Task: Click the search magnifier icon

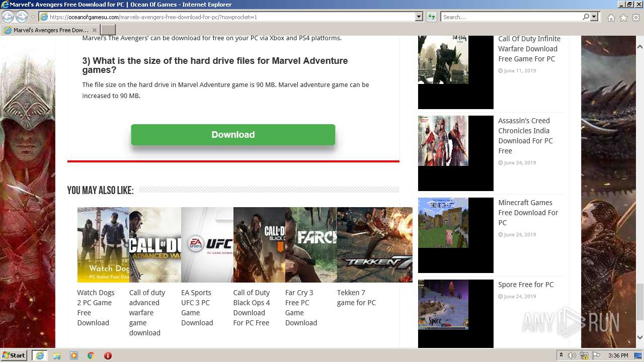Action: [x=586, y=17]
